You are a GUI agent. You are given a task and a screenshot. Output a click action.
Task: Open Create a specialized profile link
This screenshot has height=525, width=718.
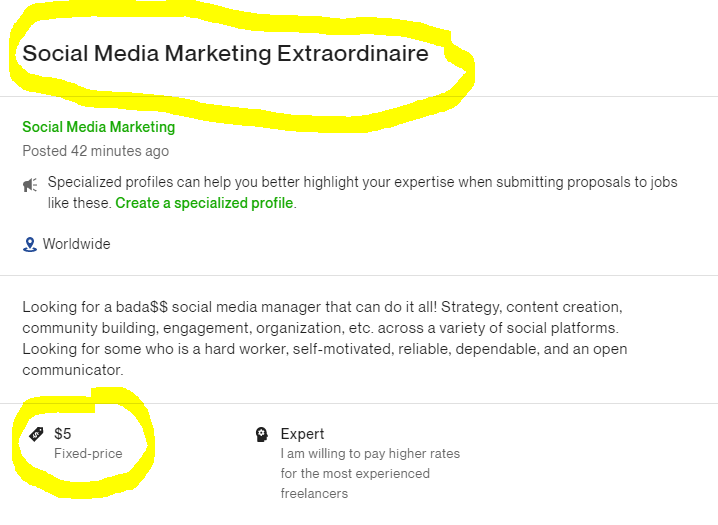(x=204, y=203)
